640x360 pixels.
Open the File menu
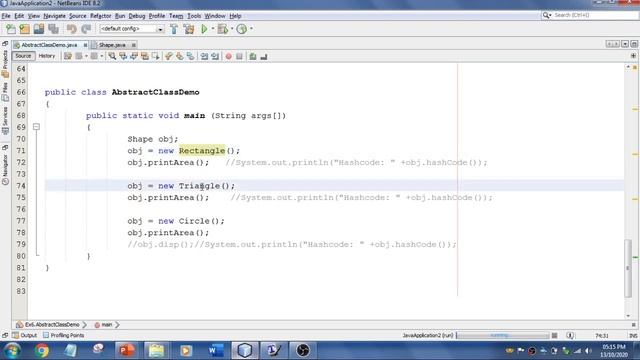[x=6, y=16]
